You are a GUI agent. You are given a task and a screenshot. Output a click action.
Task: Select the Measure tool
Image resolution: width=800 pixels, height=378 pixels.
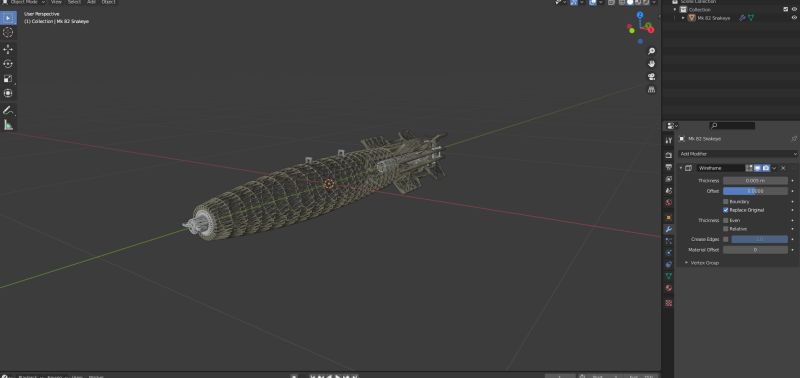(x=8, y=125)
